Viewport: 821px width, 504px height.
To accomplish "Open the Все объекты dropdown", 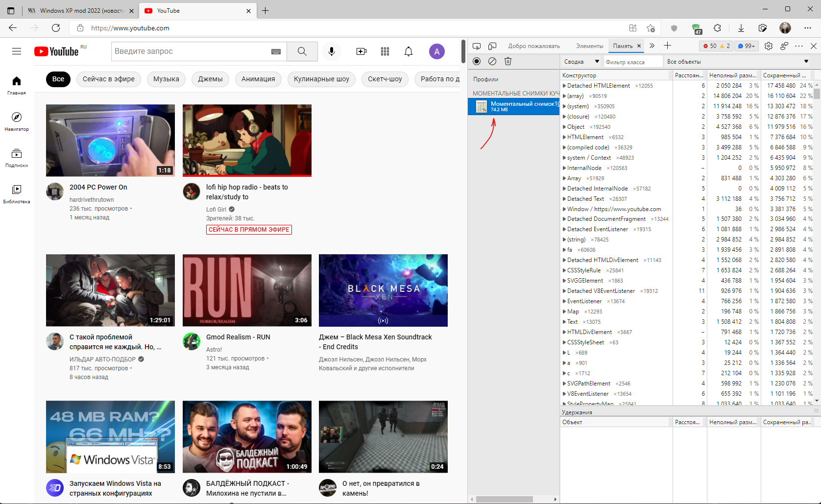I will [737, 62].
